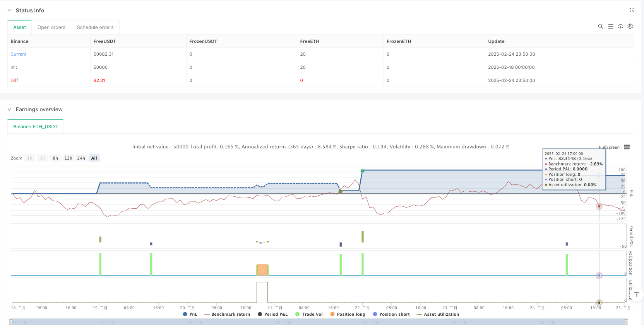Set chart zoom to 24h
Viewport: 644px width, 325px height.
tap(81, 158)
